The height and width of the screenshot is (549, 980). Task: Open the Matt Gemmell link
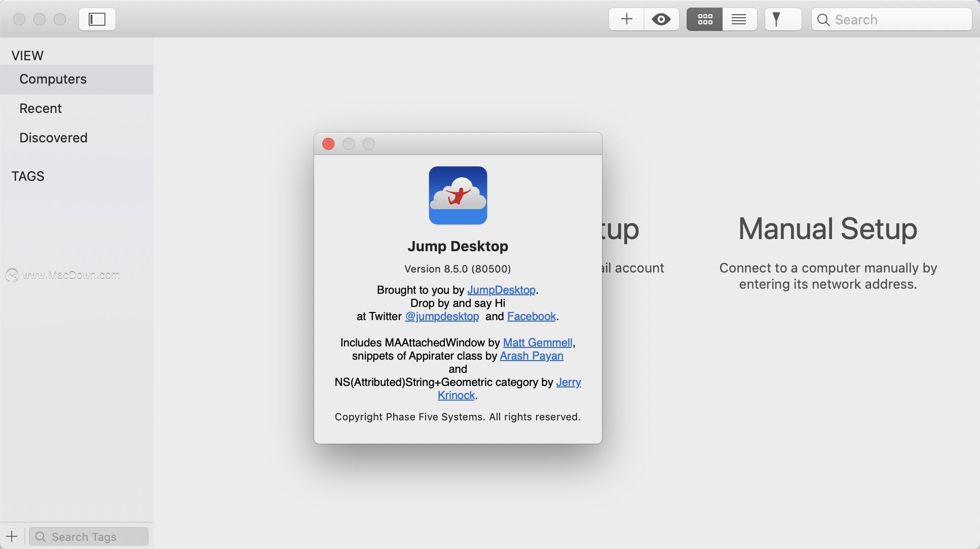coord(538,342)
